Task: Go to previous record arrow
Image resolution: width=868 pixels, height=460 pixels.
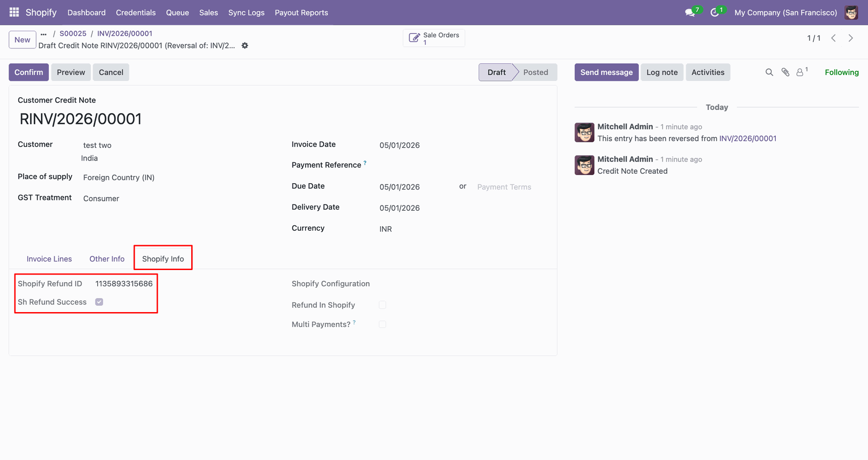Action: (x=833, y=38)
